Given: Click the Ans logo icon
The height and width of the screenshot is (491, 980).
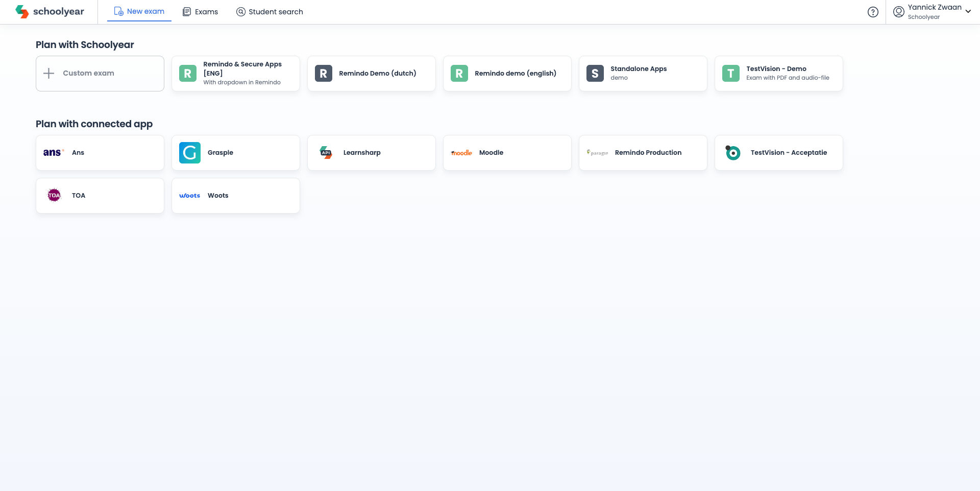Looking at the screenshot, I should pyautogui.click(x=54, y=153).
